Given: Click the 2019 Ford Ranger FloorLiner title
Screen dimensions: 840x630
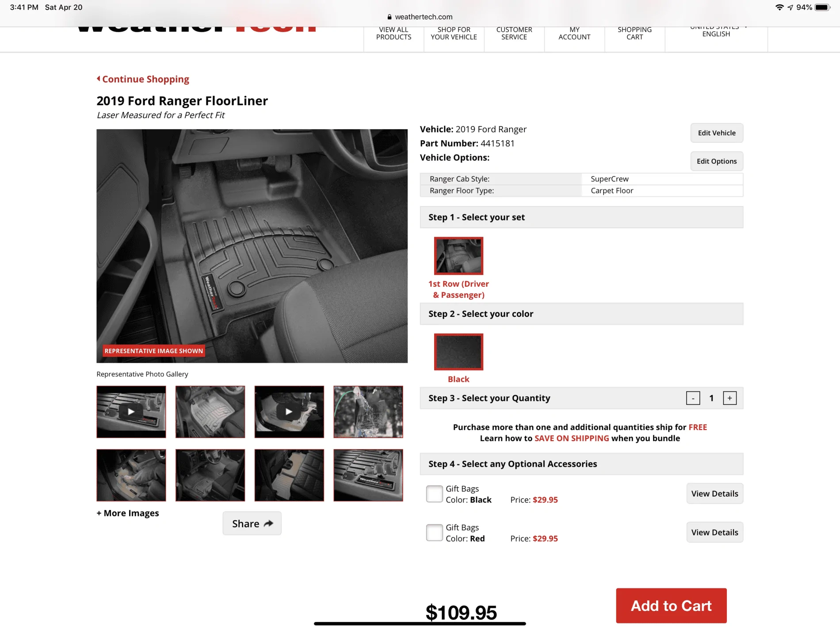Looking at the screenshot, I should [x=182, y=101].
